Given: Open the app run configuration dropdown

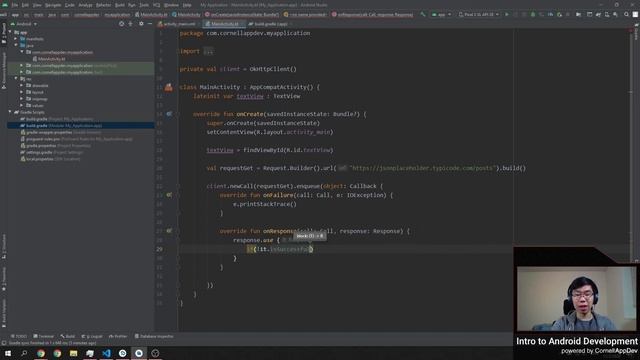Looking at the screenshot, I should [441, 14].
